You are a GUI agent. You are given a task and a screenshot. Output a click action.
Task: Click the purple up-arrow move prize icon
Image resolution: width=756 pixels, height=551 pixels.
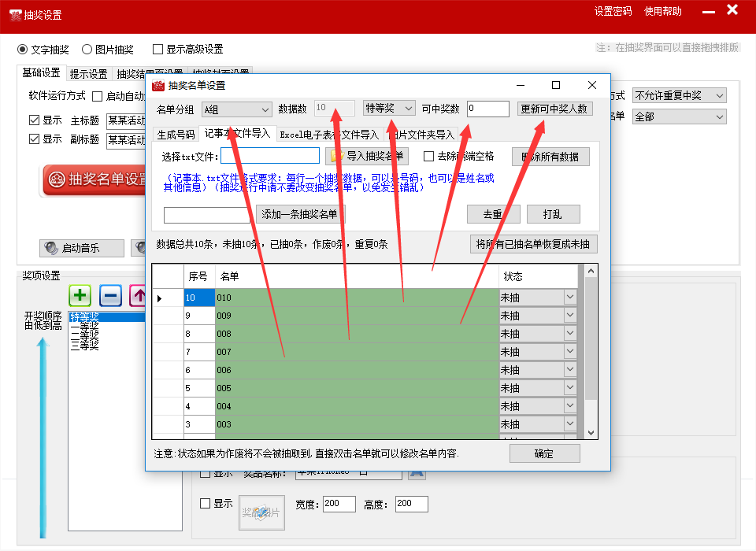tap(139, 296)
